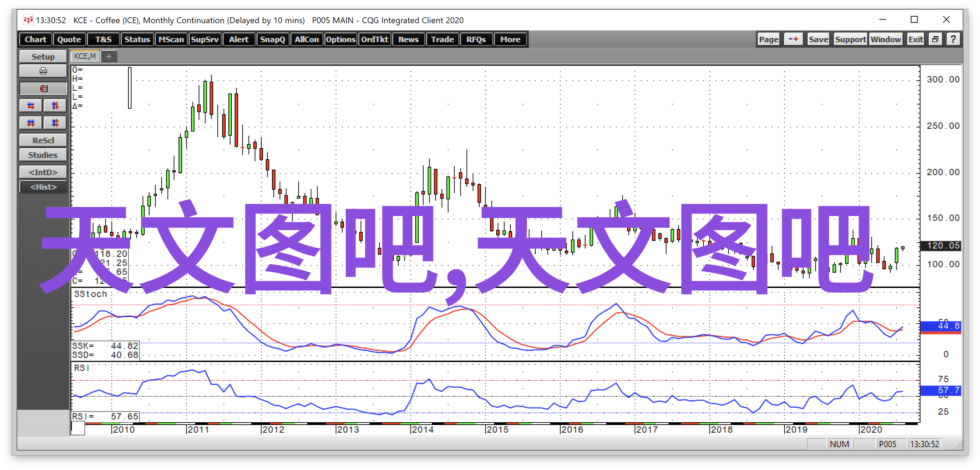Click the RSI= 57.65 readout

click(106, 416)
